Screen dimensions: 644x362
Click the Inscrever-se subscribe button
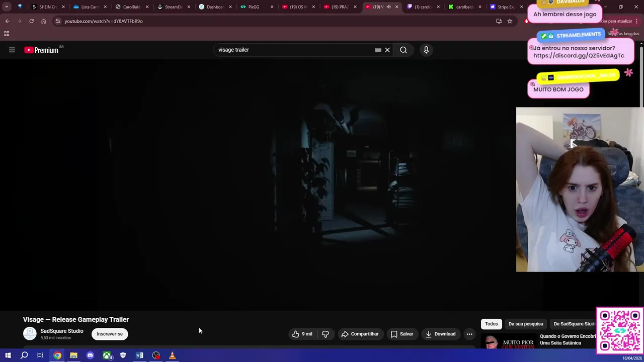tap(110, 334)
